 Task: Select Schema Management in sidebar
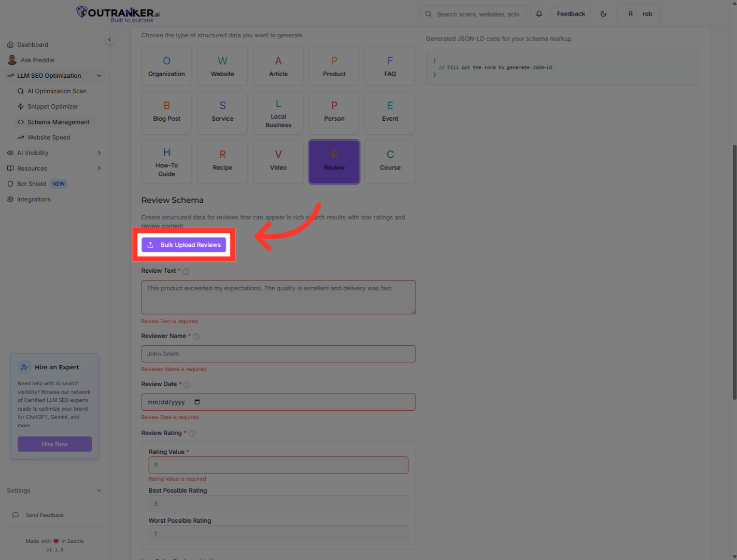tap(54, 122)
